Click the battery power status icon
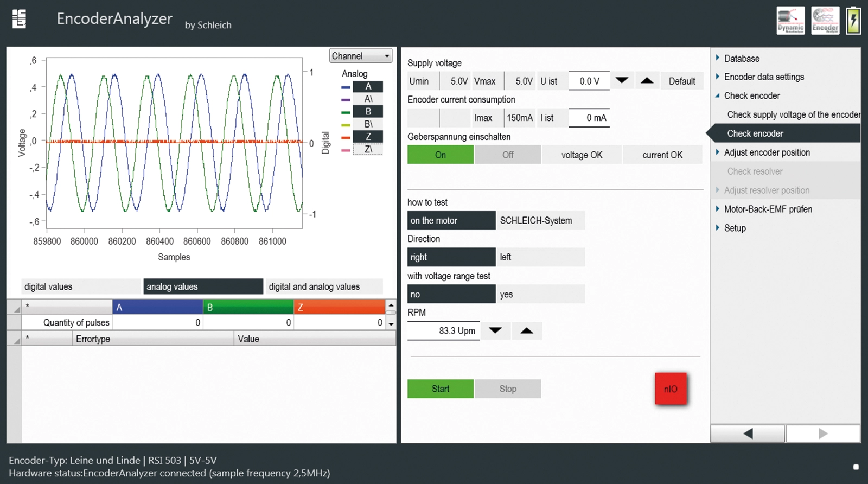The image size is (868, 484). [853, 21]
